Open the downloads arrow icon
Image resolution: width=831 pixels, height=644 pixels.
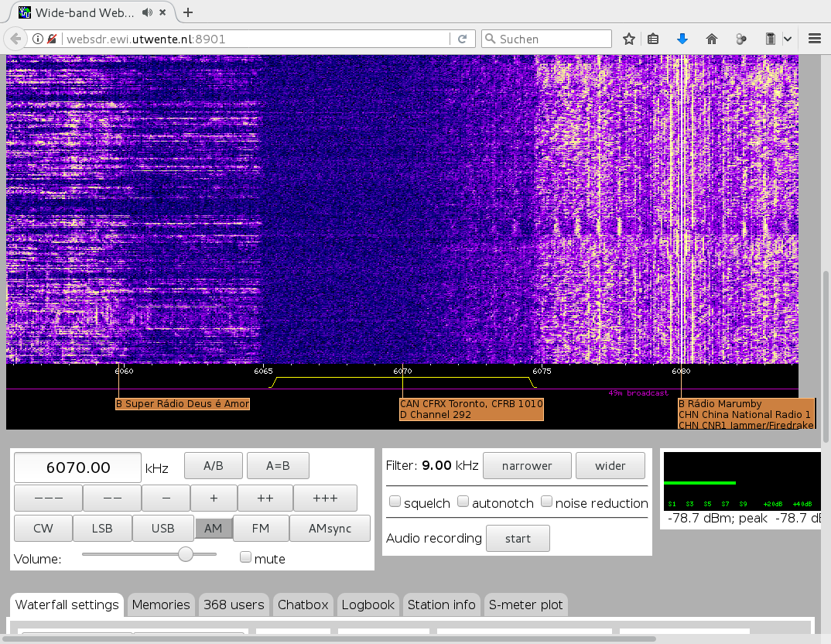click(x=682, y=39)
